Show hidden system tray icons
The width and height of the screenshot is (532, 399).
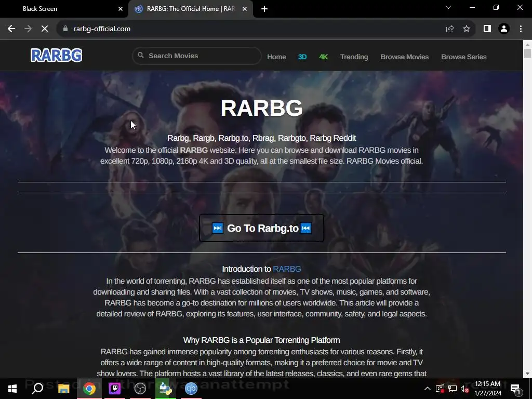(x=428, y=389)
